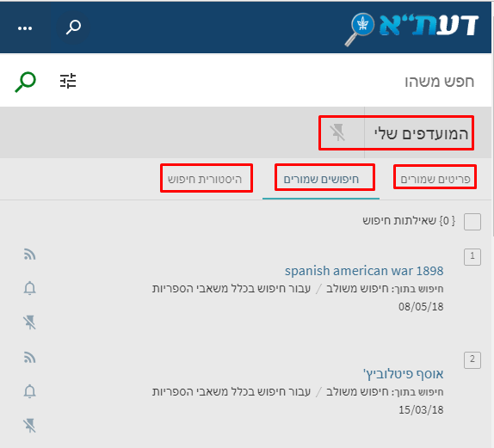
Task: Click the white magnifier icon in header
Action: (73, 28)
